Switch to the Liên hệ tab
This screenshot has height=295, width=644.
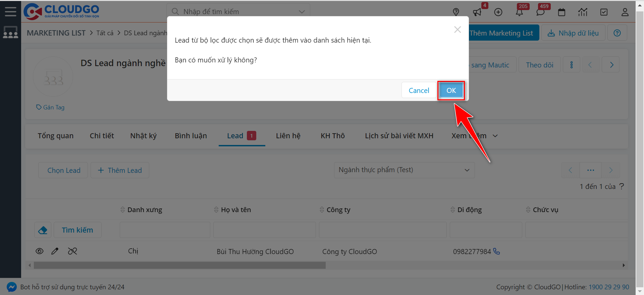click(288, 136)
